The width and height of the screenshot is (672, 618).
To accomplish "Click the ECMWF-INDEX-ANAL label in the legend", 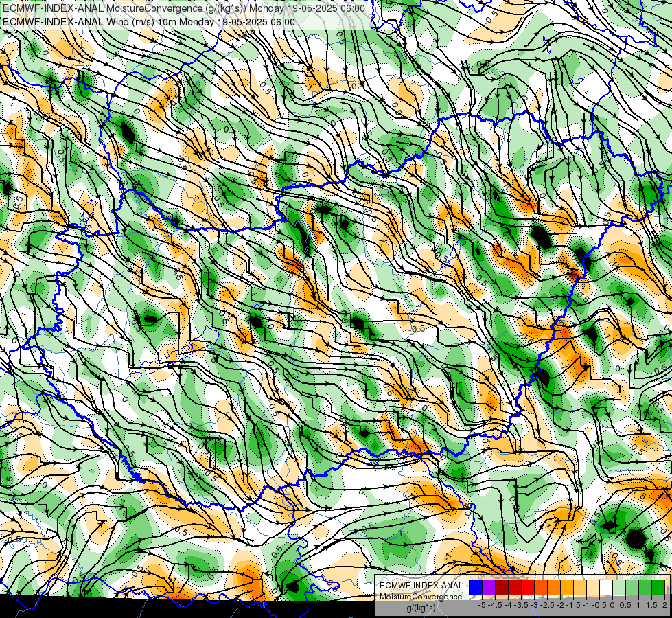I will (421, 586).
